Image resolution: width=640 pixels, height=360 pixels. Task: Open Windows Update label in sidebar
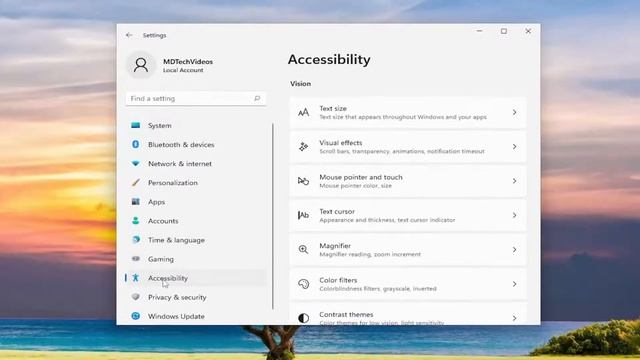click(x=176, y=316)
